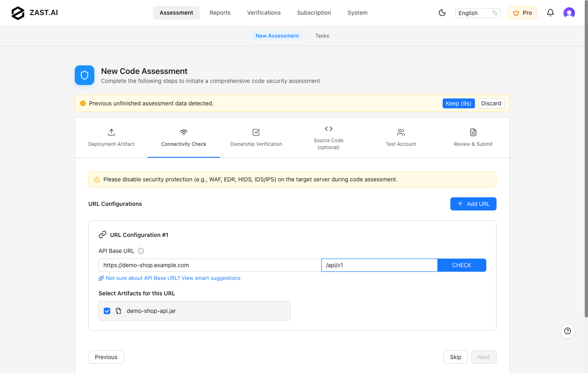Open the English language dropdown
Image resolution: width=588 pixels, height=373 pixels.
coord(478,13)
